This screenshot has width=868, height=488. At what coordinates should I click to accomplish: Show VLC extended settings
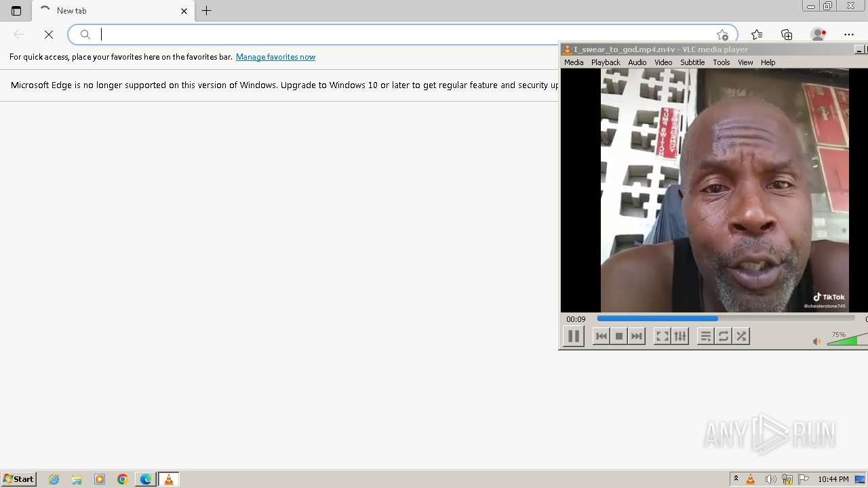(679, 336)
